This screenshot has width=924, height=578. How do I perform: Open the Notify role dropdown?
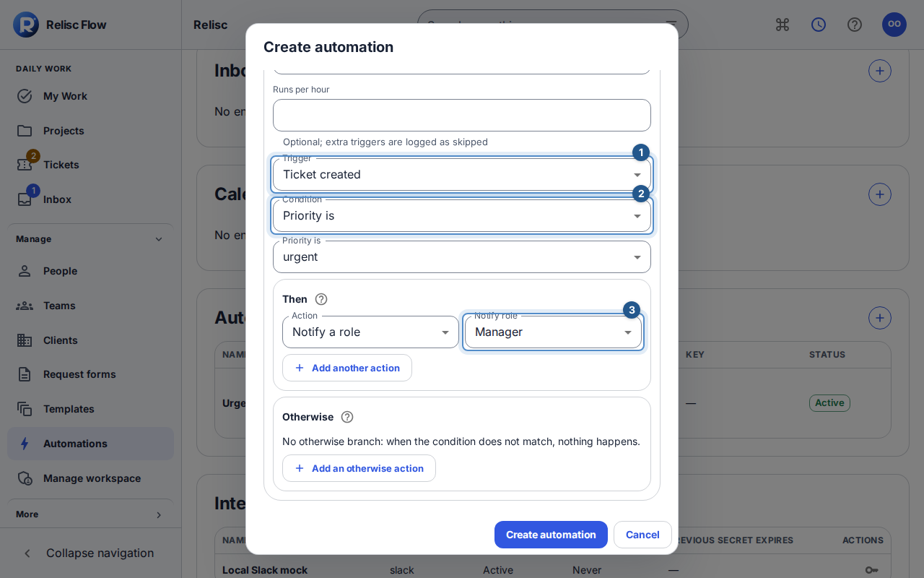click(553, 332)
